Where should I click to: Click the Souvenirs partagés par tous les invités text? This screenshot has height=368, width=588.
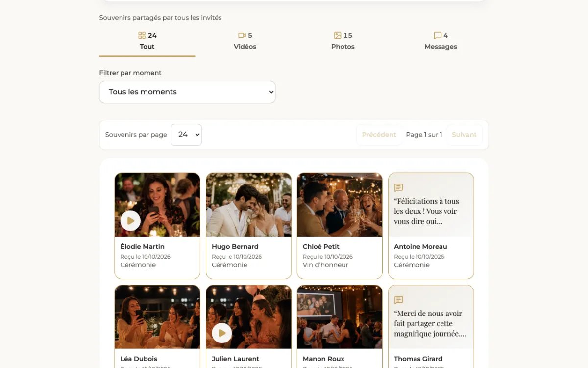[x=161, y=18]
